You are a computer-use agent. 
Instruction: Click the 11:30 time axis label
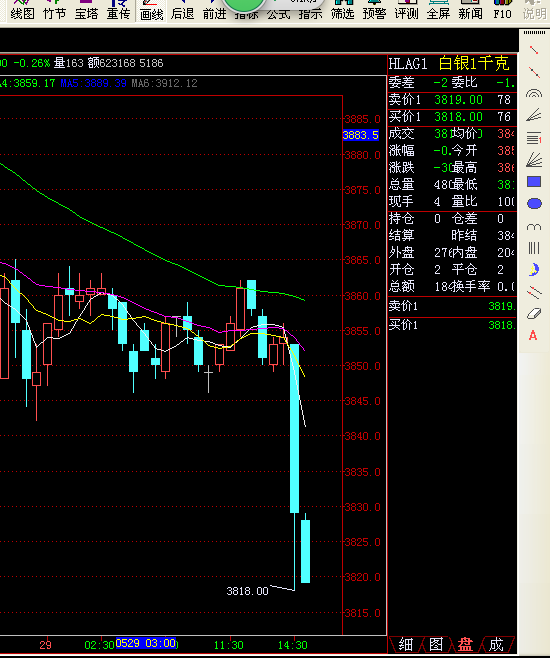tap(229, 645)
